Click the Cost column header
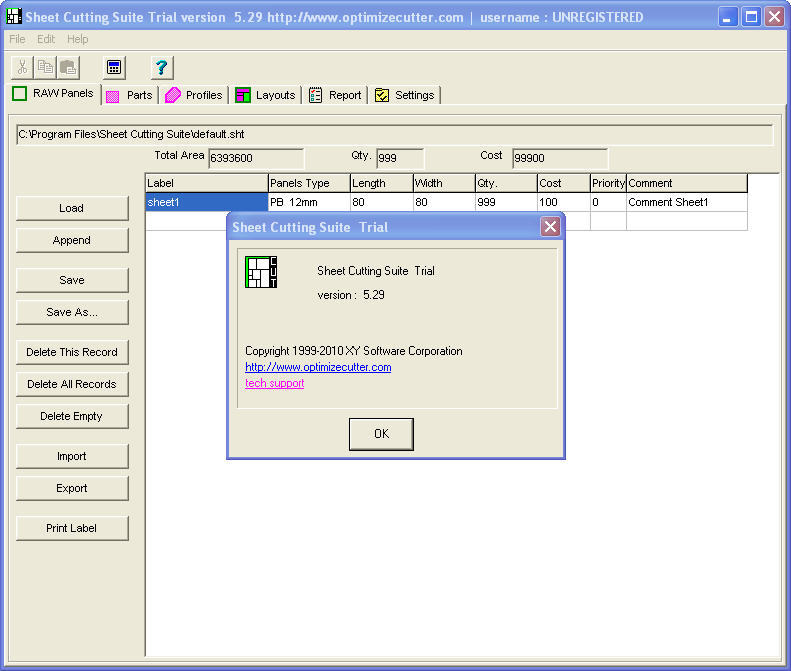The height and width of the screenshot is (671, 791). pyautogui.click(x=563, y=183)
